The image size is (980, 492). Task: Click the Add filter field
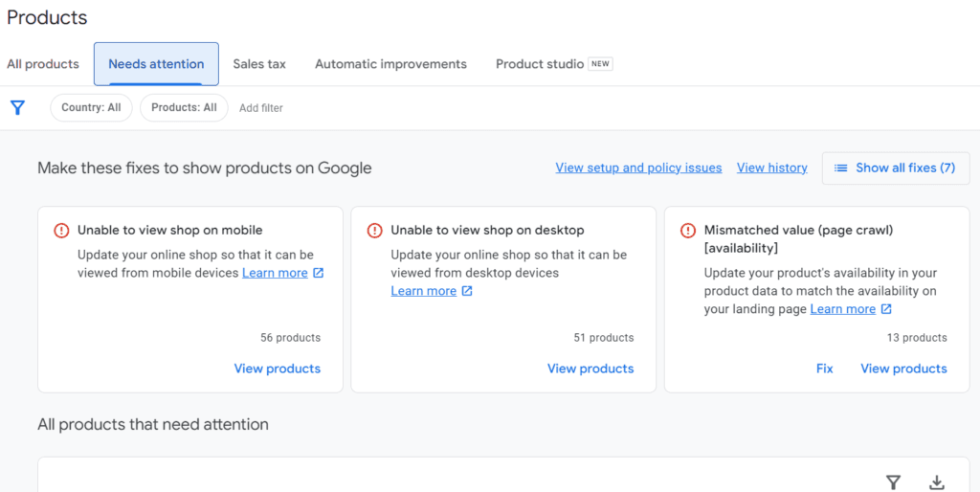pos(261,108)
